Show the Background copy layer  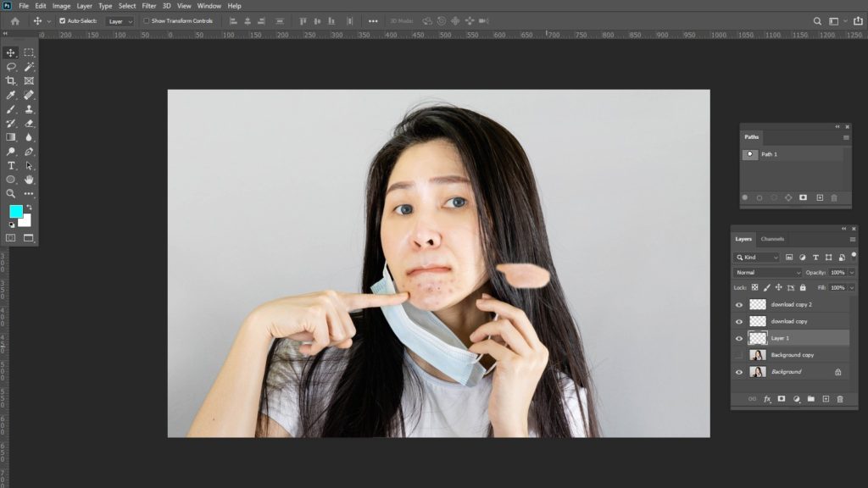pos(739,355)
